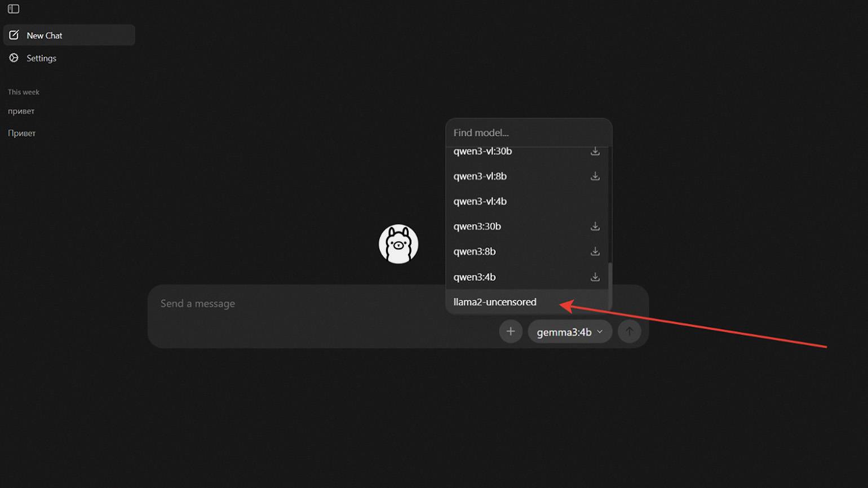Download the qwen3-vl:8b model
Screen dimensions: 868x488
click(595, 176)
